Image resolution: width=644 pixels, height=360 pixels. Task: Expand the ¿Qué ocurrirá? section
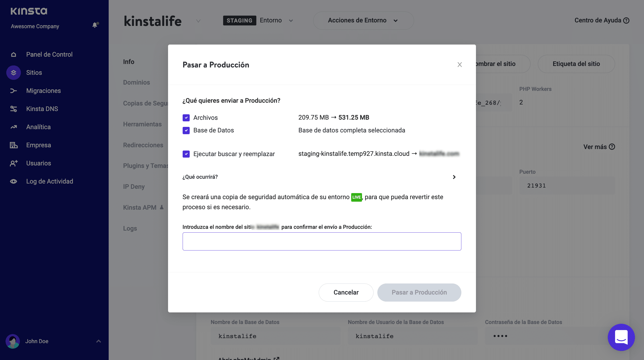454,177
